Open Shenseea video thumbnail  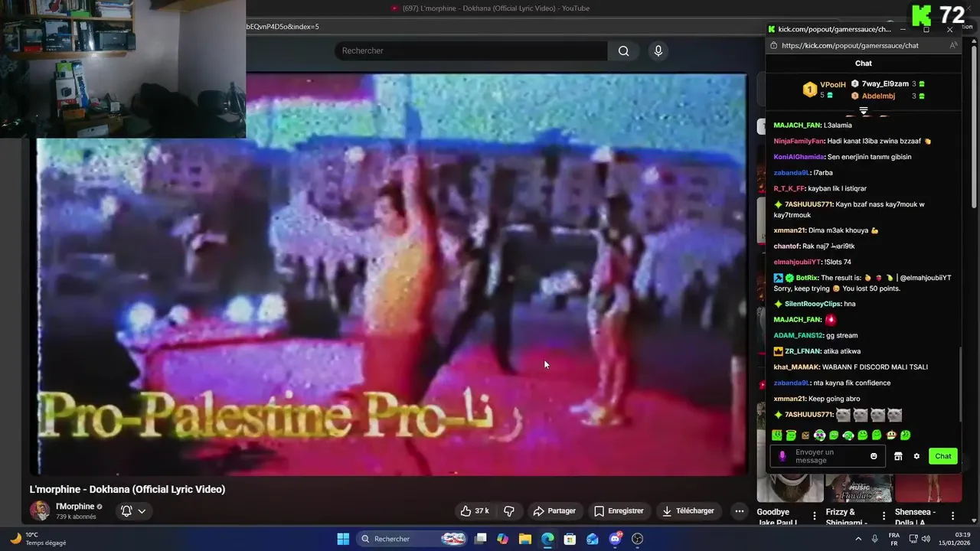click(928, 488)
